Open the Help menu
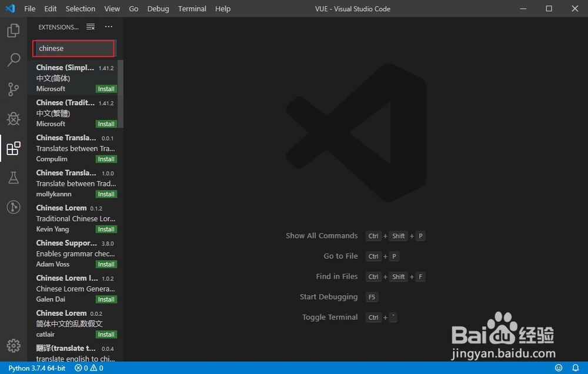 click(x=223, y=9)
